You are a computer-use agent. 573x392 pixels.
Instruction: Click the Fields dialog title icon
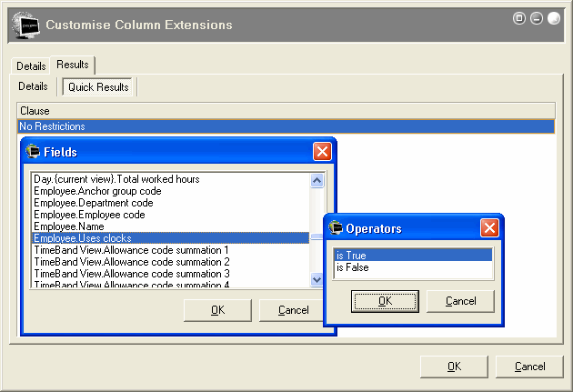tap(34, 152)
